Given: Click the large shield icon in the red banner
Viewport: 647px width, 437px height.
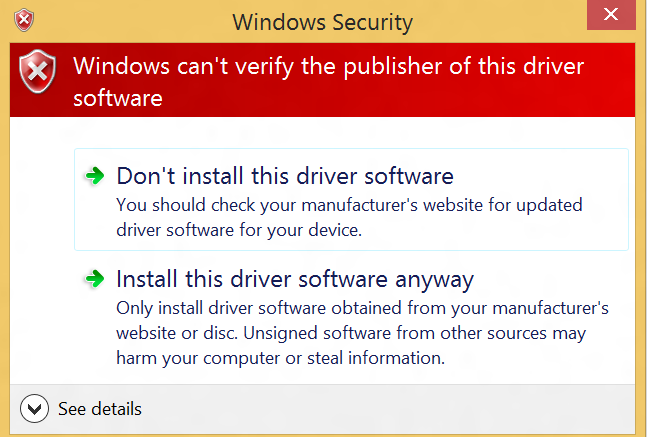Looking at the screenshot, I should [x=38, y=71].
